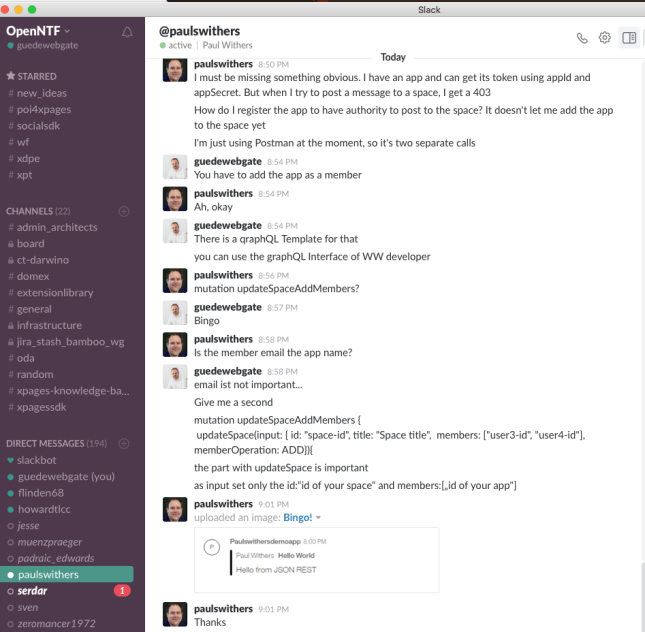Switch to the ct-darwino private channel
Screen dimensions: 645x632
(38, 260)
